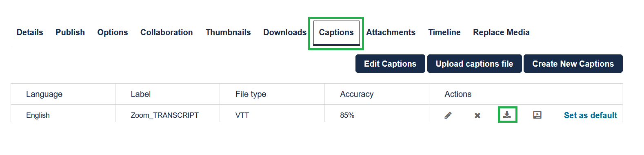
Task: Select the Thumbnails tab
Action: (x=228, y=32)
